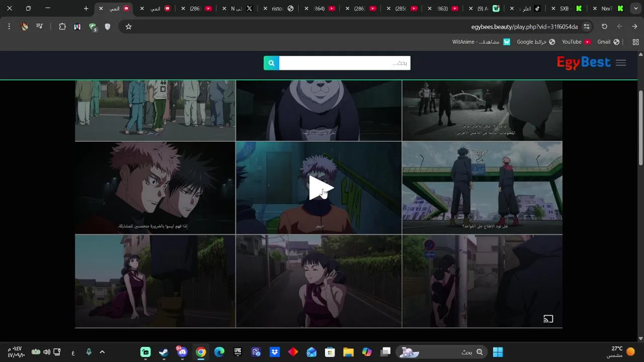
Task: Open the WitAnime bookmark
Action: tap(481, 42)
